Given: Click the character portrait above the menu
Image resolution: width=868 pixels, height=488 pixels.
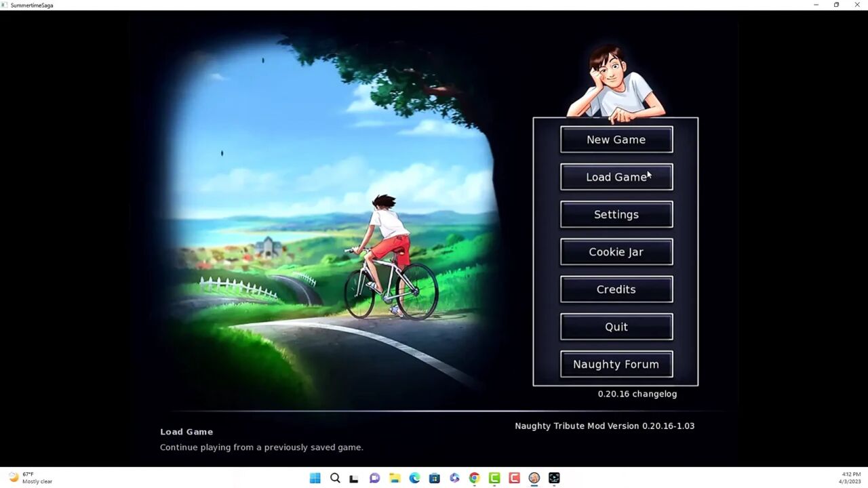Looking at the screenshot, I should tap(616, 83).
